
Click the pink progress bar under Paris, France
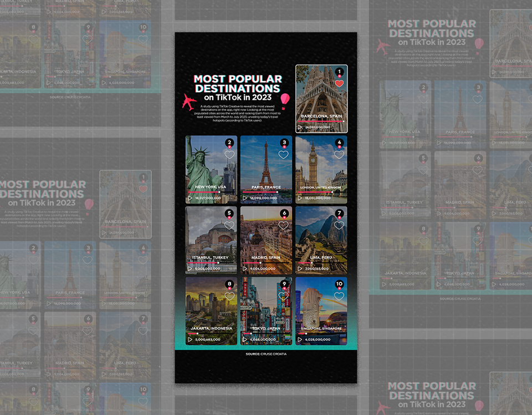pyautogui.click(x=260, y=192)
